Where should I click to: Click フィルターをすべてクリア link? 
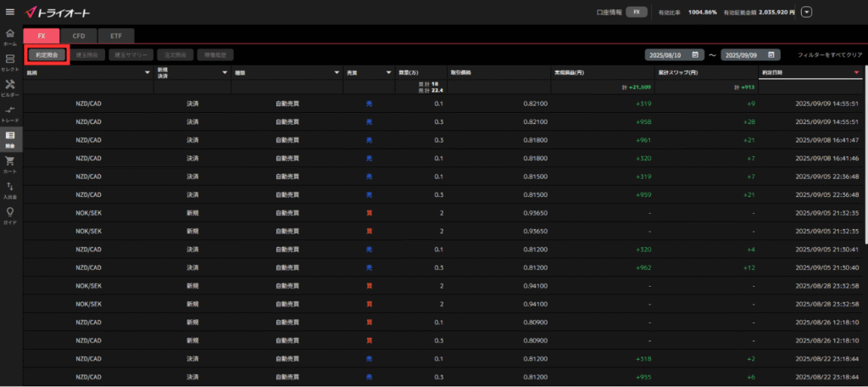click(830, 54)
